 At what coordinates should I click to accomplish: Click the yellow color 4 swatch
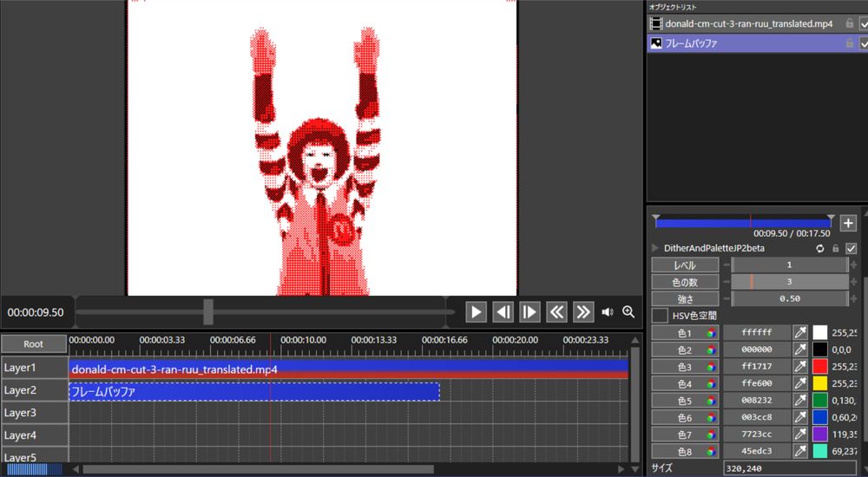819,383
